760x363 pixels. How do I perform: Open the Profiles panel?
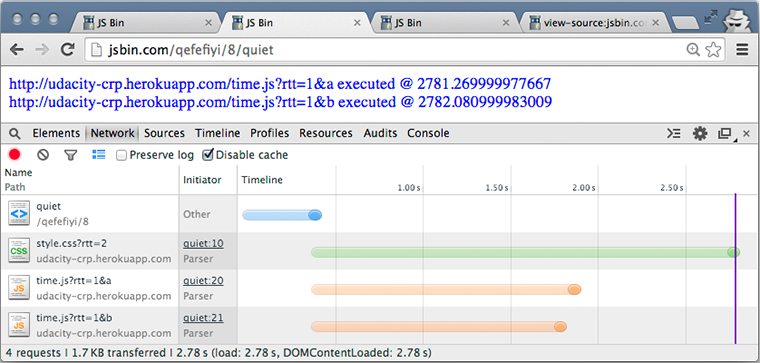click(x=269, y=133)
